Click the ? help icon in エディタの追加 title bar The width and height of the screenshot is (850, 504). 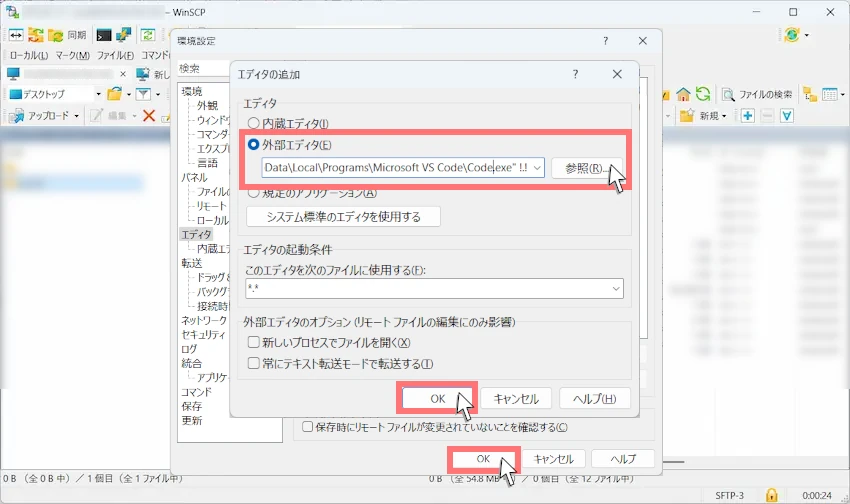click(x=575, y=74)
